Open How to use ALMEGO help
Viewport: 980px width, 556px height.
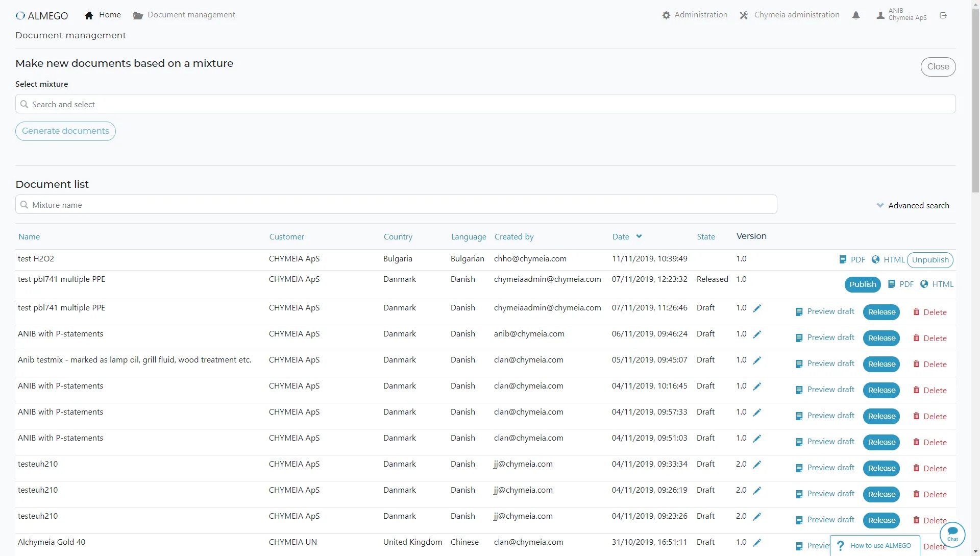[x=875, y=545]
